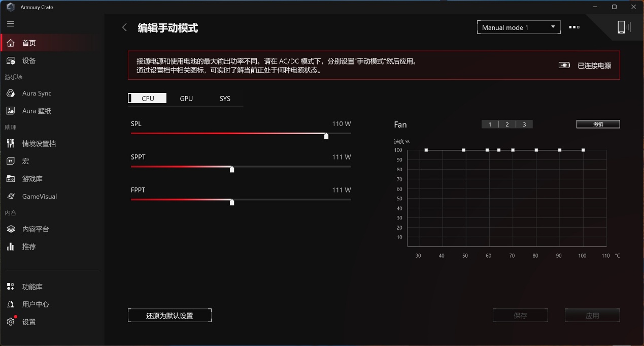Viewport: 644px width, 346px height.
Task: Go back using the left arrow
Action: pos(124,27)
